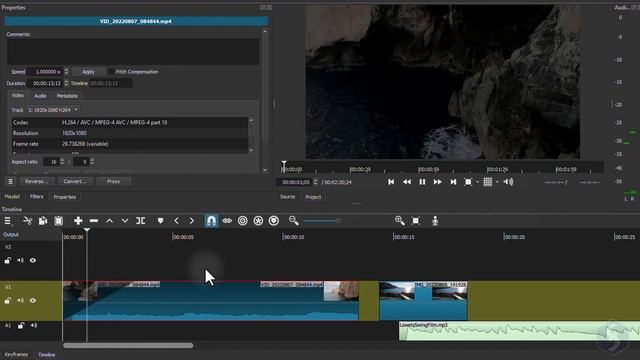This screenshot has height=360, width=640.
Task: Skip to previous point in player
Action: pyautogui.click(x=391, y=182)
